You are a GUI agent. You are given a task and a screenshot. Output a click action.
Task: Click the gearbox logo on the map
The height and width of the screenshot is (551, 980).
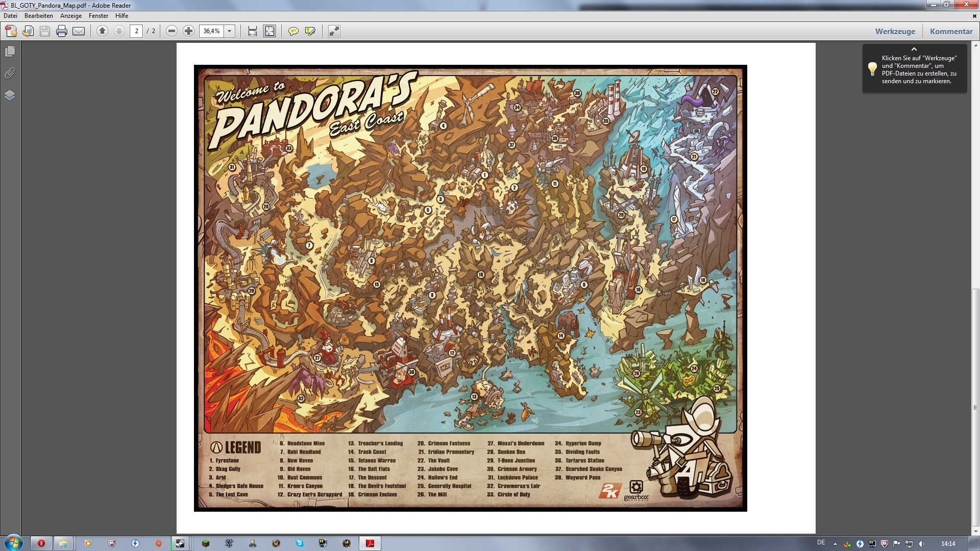click(x=636, y=491)
